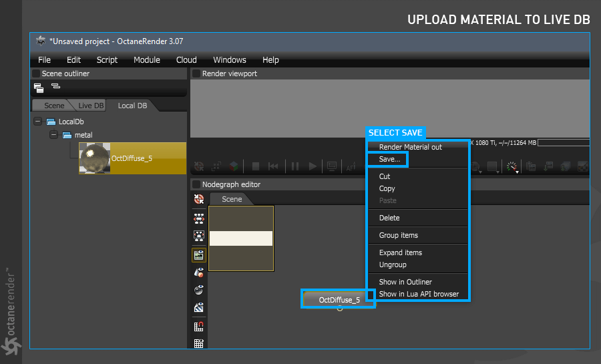The image size is (601, 364).
Task: Toggle the Render viewport panel checkbox
Action: [x=196, y=73]
